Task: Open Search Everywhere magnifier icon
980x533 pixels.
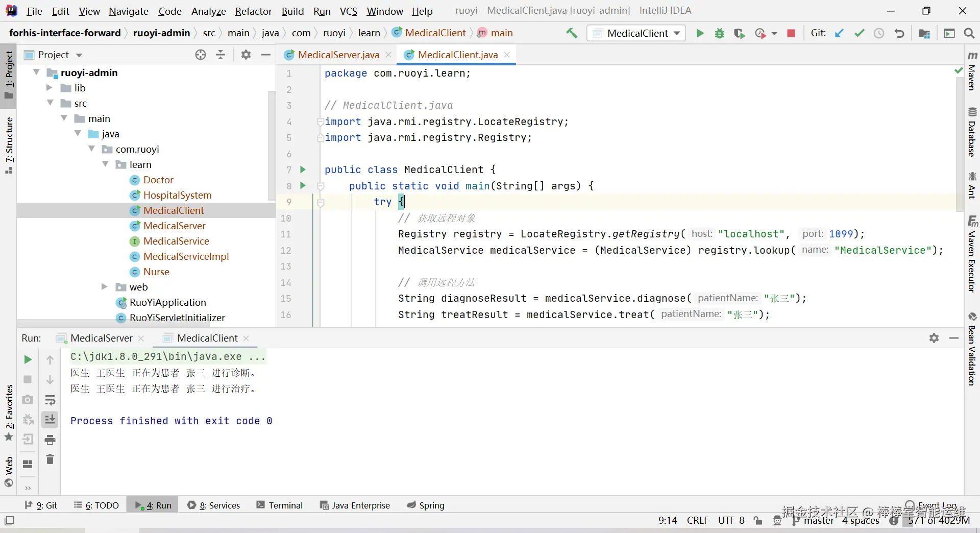Action: point(969,33)
